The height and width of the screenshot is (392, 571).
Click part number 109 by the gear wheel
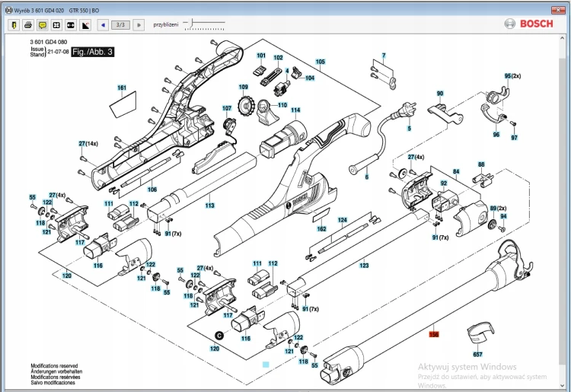click(244, 87)
